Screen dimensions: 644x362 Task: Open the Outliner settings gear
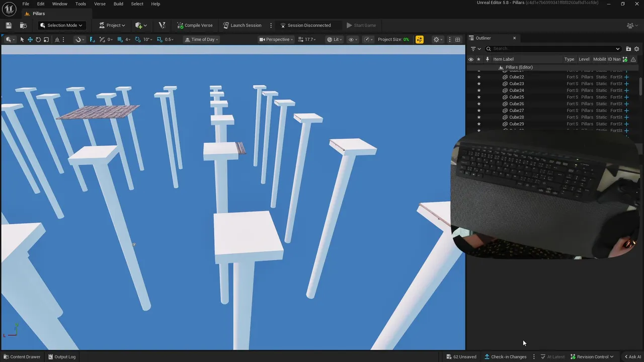(636, 49)
